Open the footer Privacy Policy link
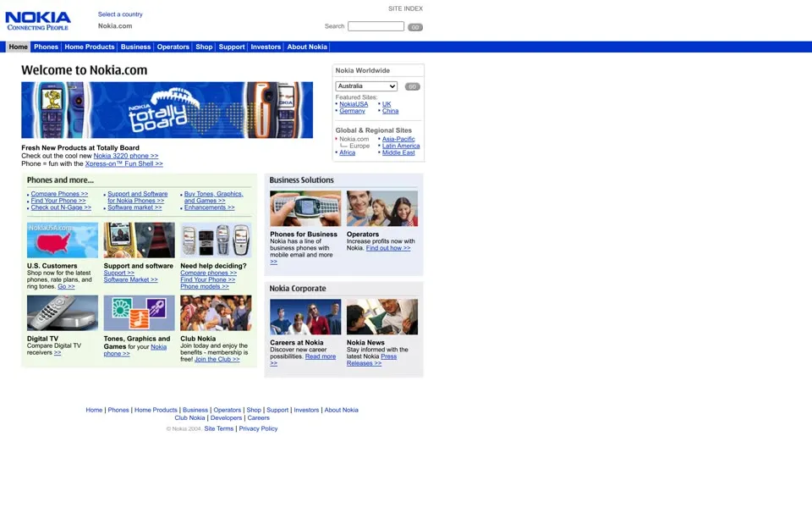 click(x=259, y=428)
